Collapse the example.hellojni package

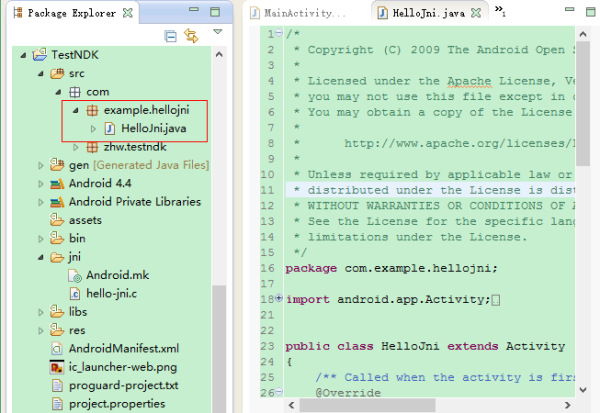[76, 111]
